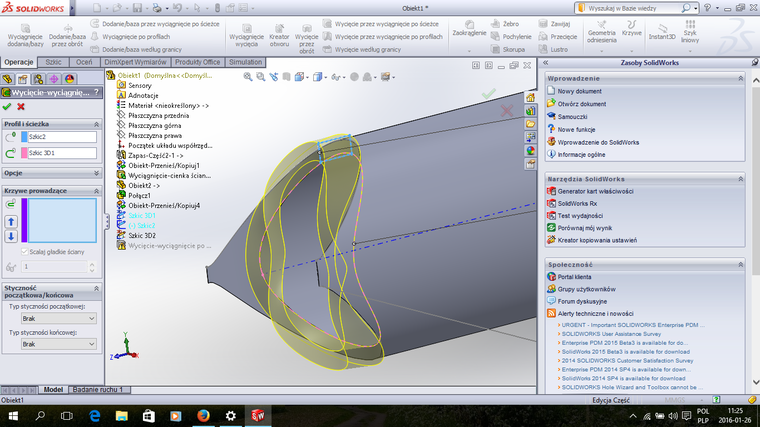This screenshot has width=760, height=427.
Task: Open Portal klienta link
Action: [x=574, y=277]
